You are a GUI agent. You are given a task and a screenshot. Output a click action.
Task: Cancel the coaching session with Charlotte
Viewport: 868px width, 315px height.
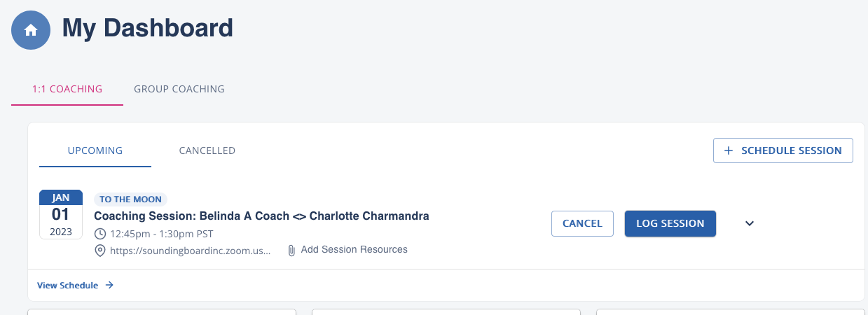click(x=582, y=223)
